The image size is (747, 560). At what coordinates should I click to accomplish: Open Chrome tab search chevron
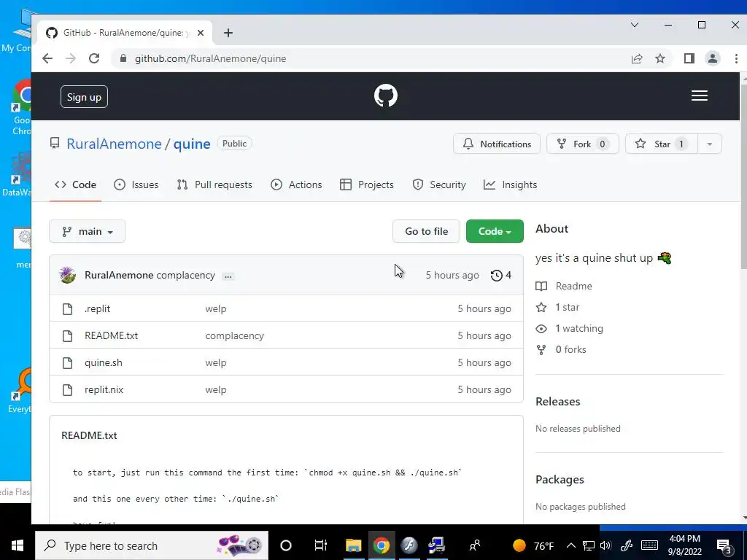(635, 25)
